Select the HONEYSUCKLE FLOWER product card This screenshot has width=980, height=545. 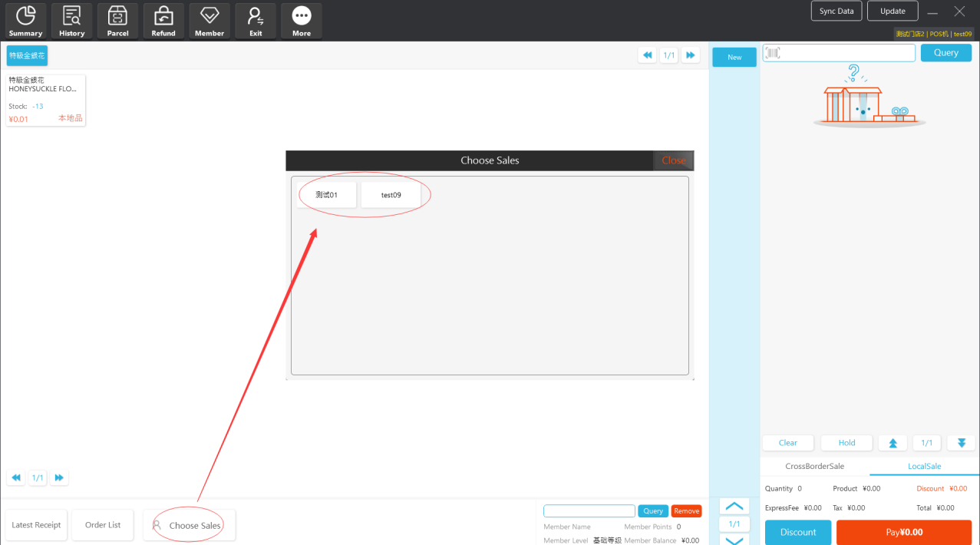click(45, 100)
